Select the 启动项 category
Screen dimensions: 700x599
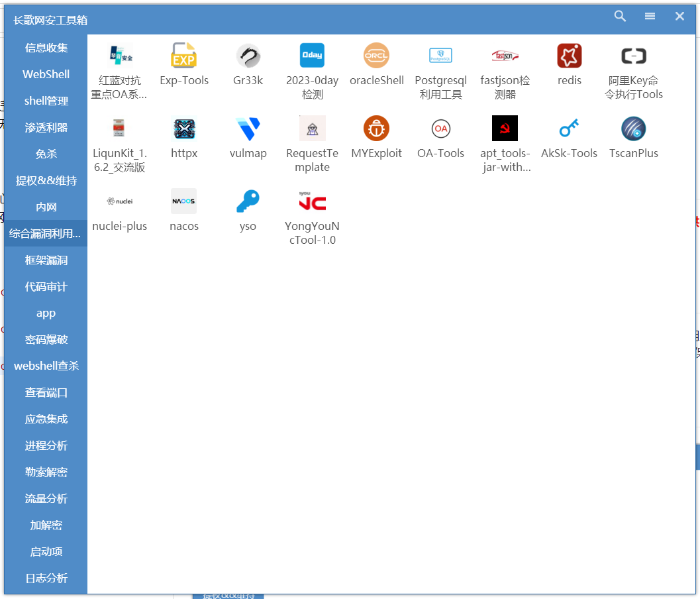[x=46, y=552]
